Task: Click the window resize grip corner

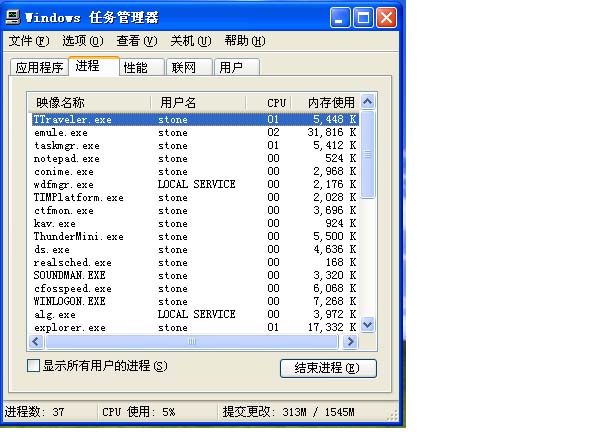Action: pos(393,415)
